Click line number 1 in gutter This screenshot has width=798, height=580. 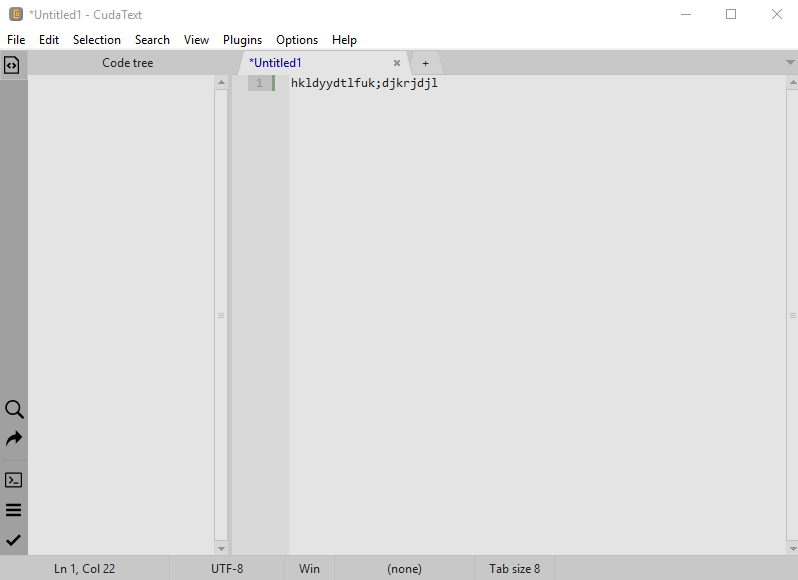click(260, 83)
